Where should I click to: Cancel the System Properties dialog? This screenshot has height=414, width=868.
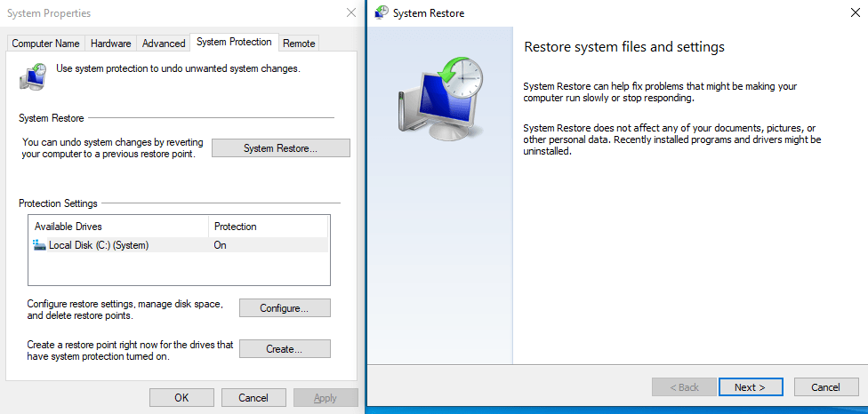(x=253, y=397)
